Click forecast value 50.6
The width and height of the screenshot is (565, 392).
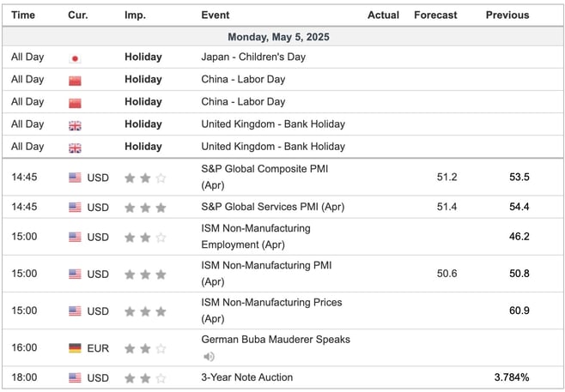pyautogui.click(x=447, y=274)
